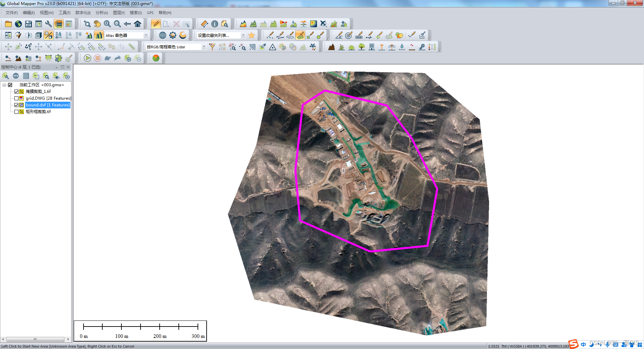Open the 工具(T) menu
The image size is (644, 349).
click(64, 13)
